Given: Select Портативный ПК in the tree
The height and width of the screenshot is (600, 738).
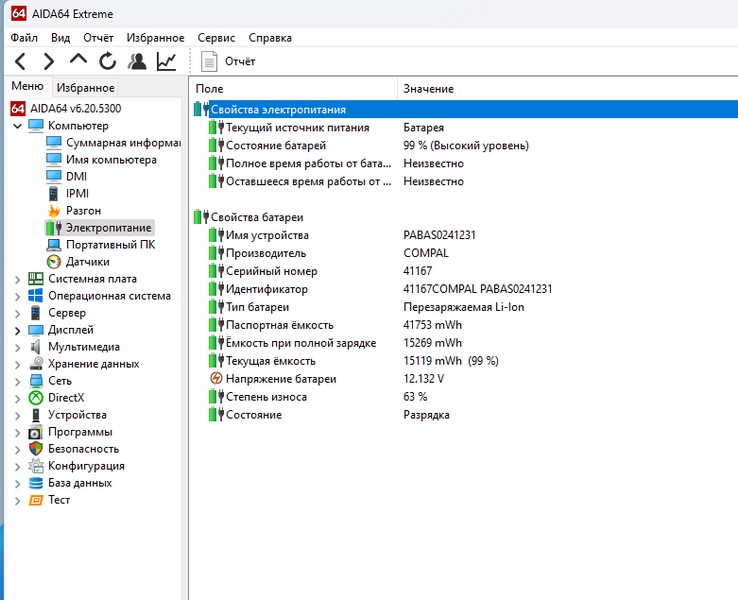Looking at the screenshot, I should (x=109, y=245).
